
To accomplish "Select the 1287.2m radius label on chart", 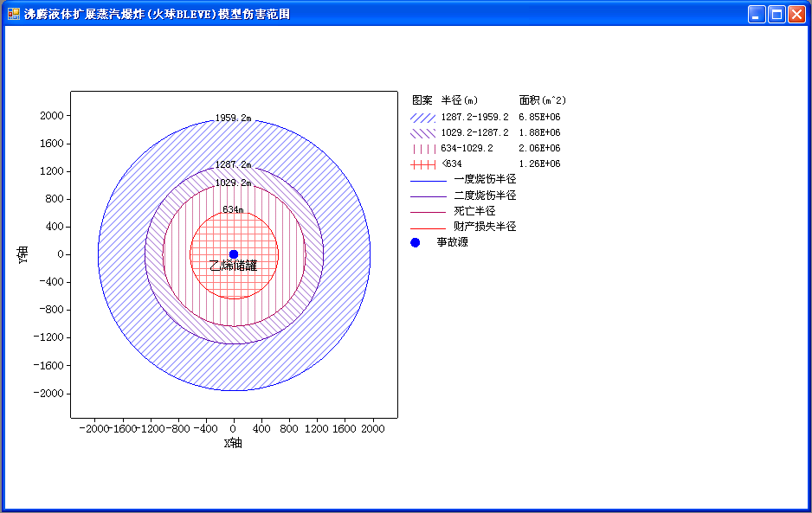I will click(234, 164).
